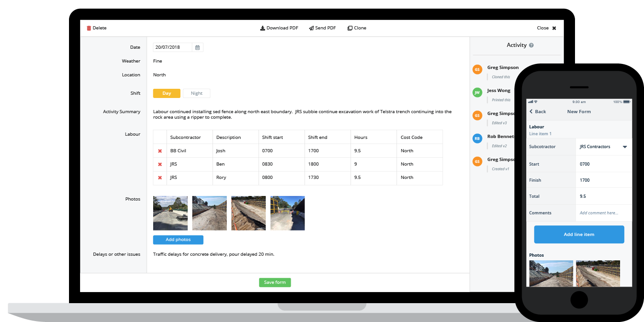Open the first photo thumbnail with excavator
The width and height of the screenshot is (644, 322).
170,213
